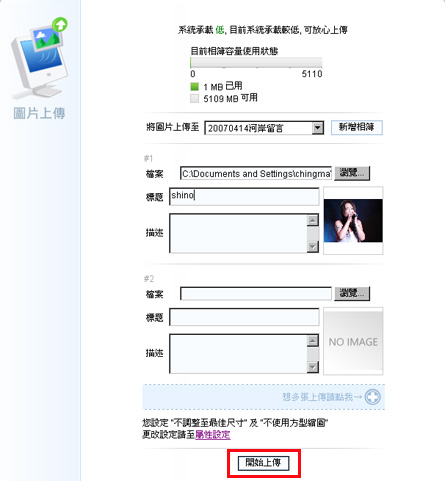
Task: Click the plus circle icon for more uploads
Action: click(372, 397)
